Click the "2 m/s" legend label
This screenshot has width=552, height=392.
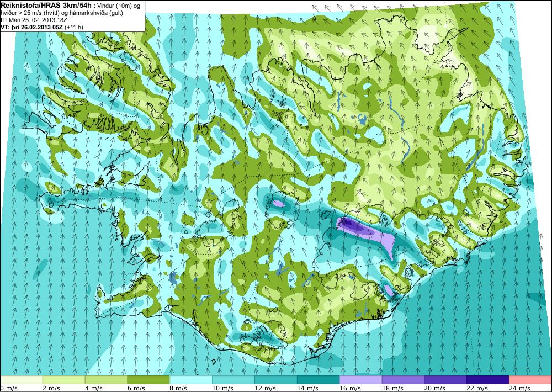pos(51,388)
